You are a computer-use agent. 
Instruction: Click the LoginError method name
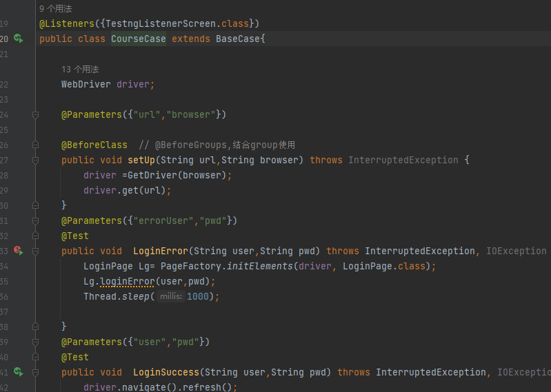click(x=161, y=251)
